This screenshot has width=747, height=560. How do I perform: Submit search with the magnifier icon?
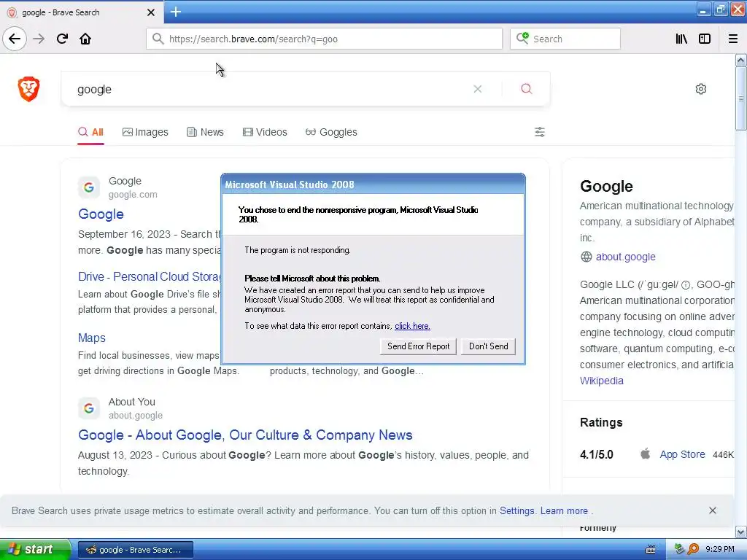click(x=526, y=89)
